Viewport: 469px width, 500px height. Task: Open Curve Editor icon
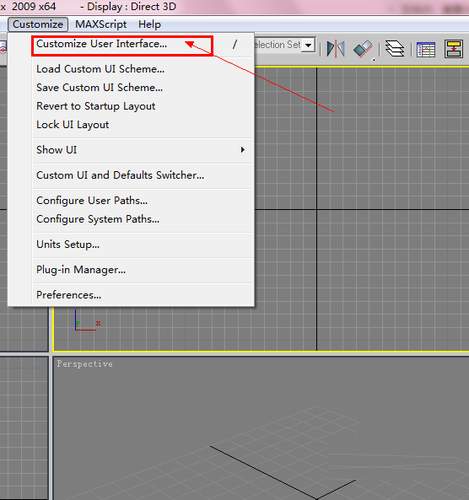426,49
